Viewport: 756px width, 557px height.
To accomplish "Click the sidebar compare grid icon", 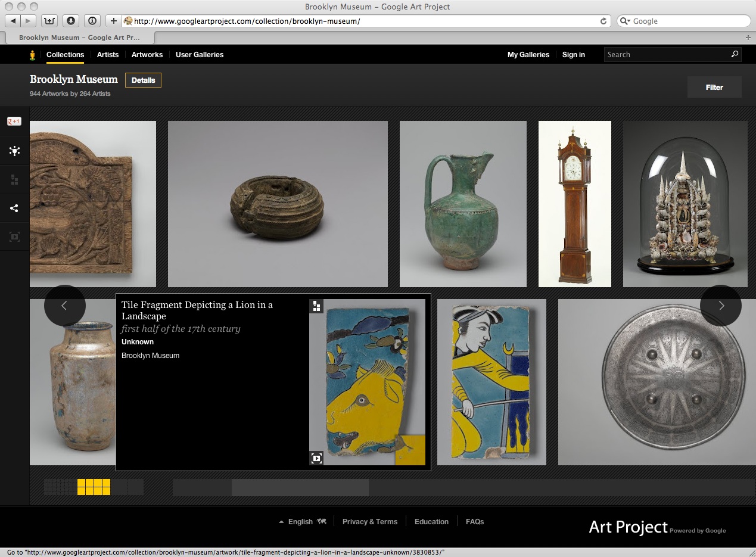I will [x=14, y=180].
